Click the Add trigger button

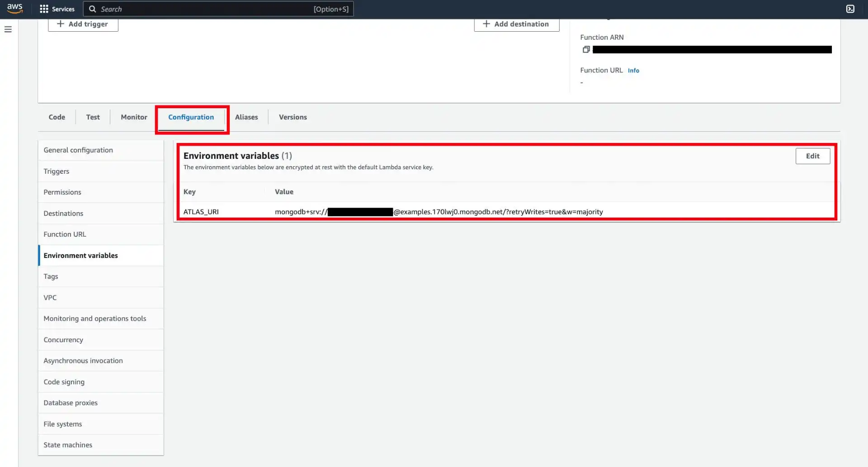coord(83,24)
